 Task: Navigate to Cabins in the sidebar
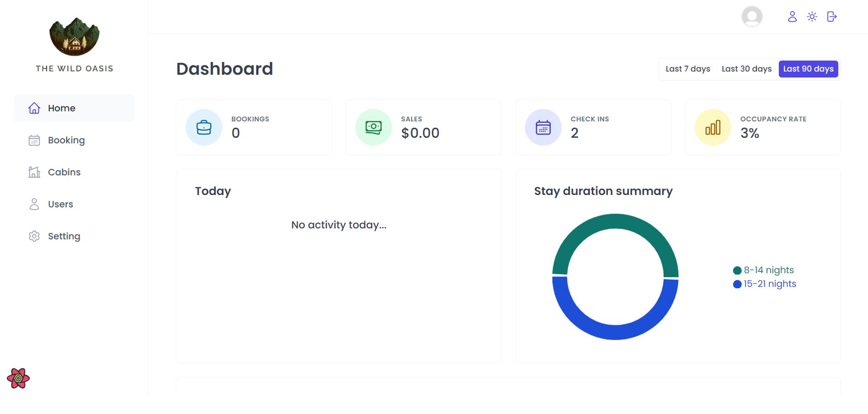pyautogui.click(x=64, y=172)
